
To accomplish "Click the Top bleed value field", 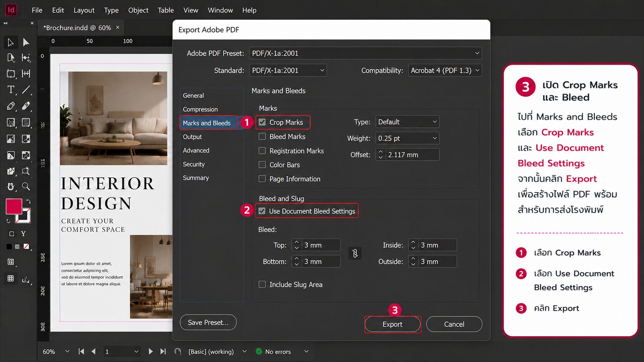I will tap(320, 245).
